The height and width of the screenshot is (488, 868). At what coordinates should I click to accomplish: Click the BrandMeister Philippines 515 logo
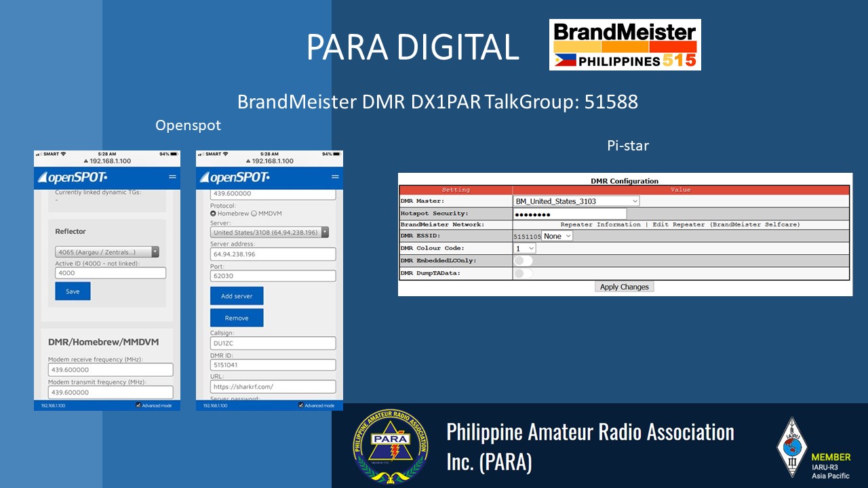point(625,45)
